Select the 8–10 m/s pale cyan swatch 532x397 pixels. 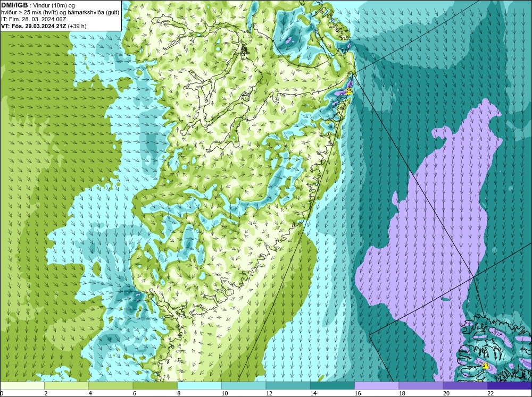[199, 385]
